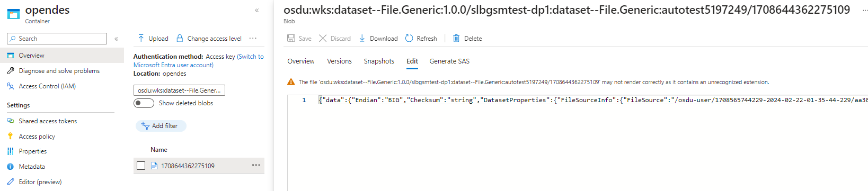
Task: Toggle Show deleted blobs switch
Action: coord(144,103)
